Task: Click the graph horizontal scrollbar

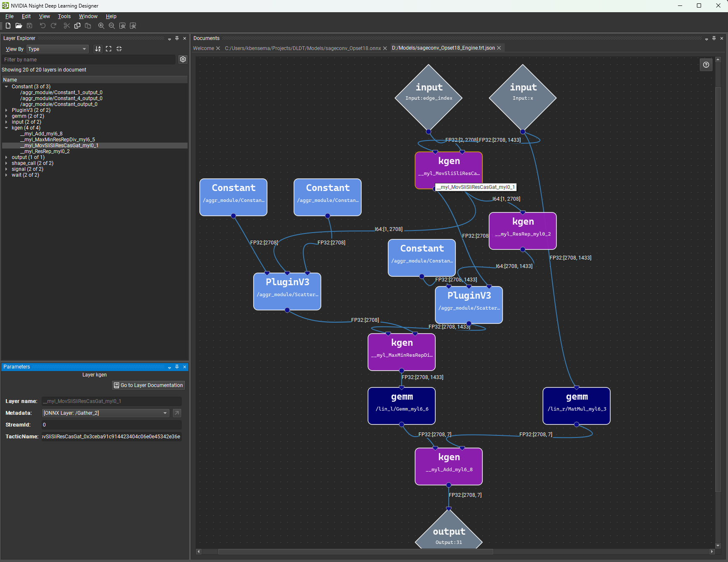Action: (355, 551)
